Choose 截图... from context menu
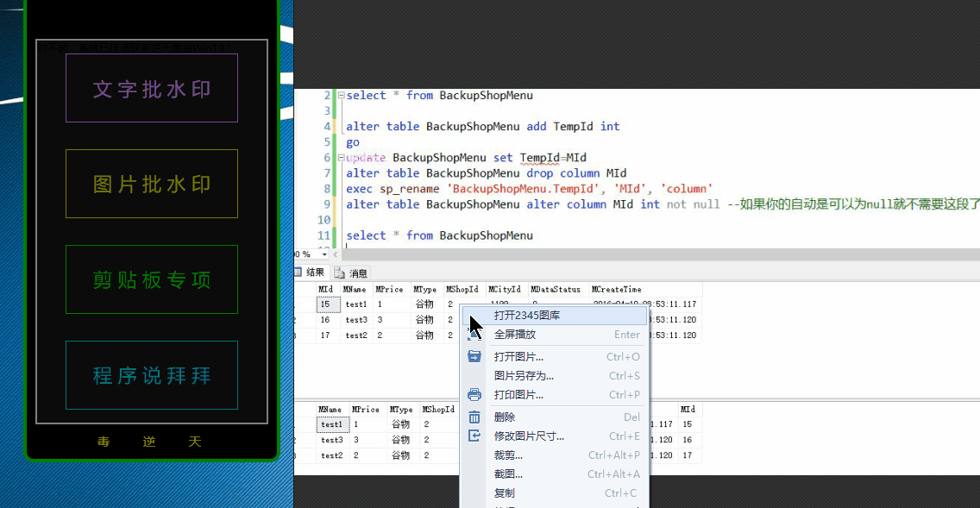 click(555, 474)
